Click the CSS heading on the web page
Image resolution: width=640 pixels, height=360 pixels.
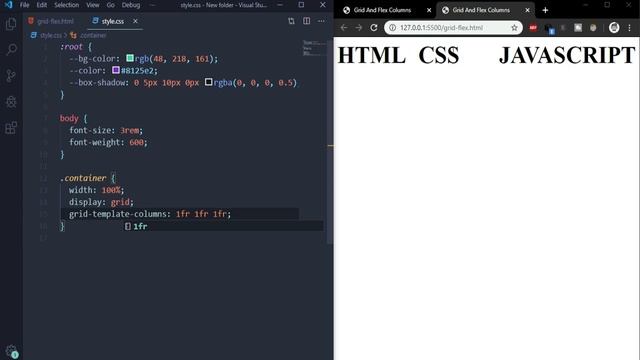pyautogui.click(x=438, y=55)
